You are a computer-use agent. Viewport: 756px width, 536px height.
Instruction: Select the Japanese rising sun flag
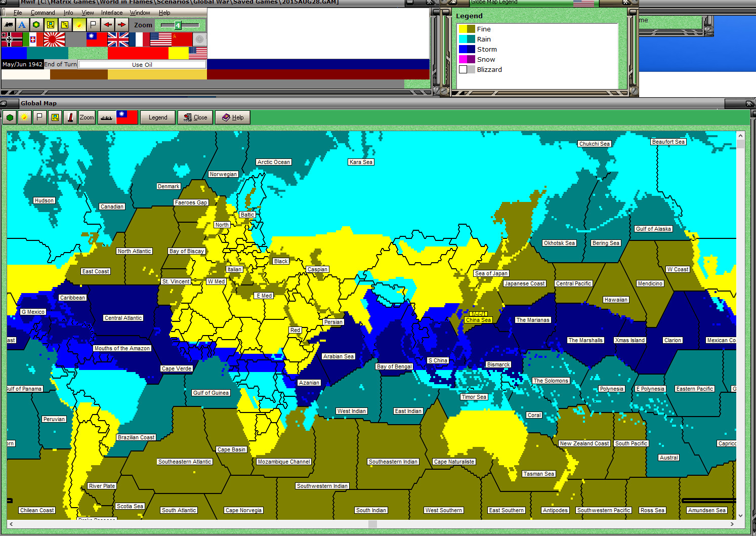[54, 39]
